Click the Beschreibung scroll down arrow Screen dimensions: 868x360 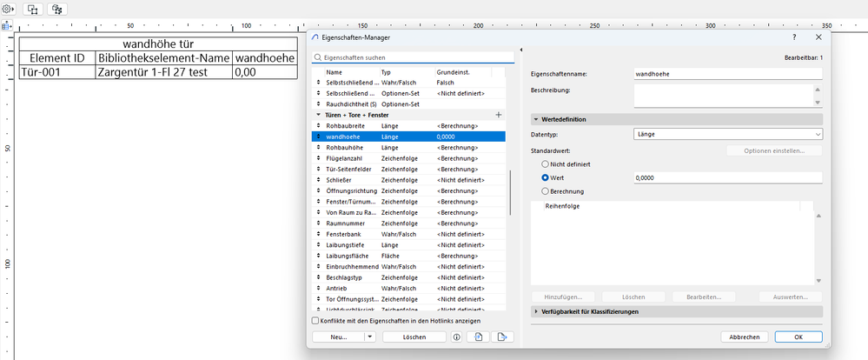(x=818, y=103)
